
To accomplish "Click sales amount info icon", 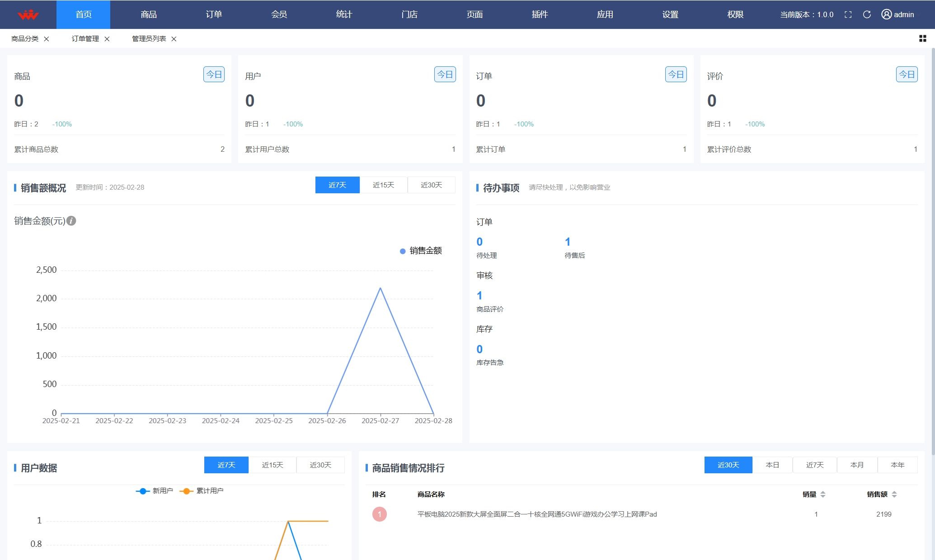I will point(71,221).
